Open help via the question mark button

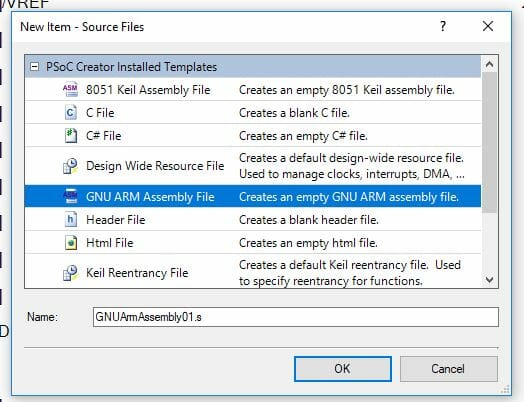[443, 26]
